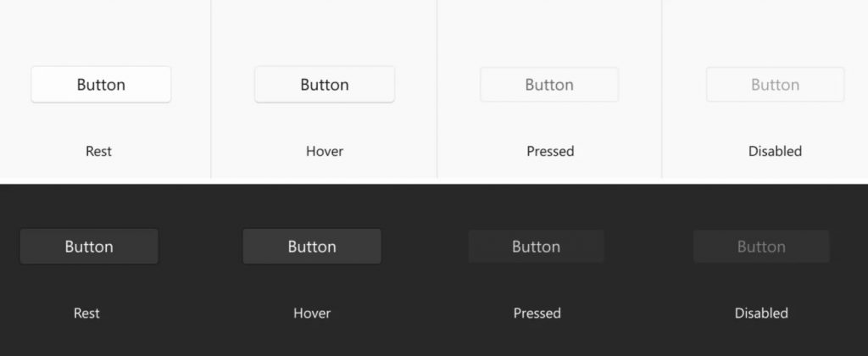Click the light theme Pressed state button
The image size is (868, 356).
pos(549,85)
